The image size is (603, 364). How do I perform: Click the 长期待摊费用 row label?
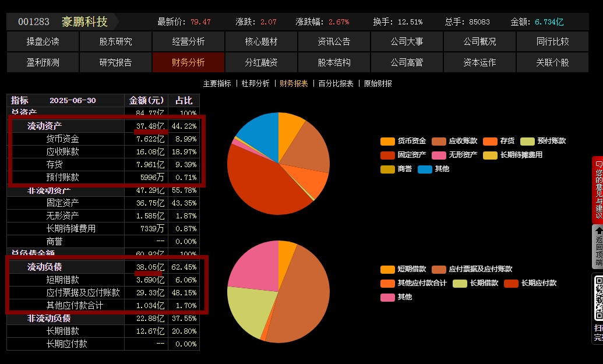point(70,229)
